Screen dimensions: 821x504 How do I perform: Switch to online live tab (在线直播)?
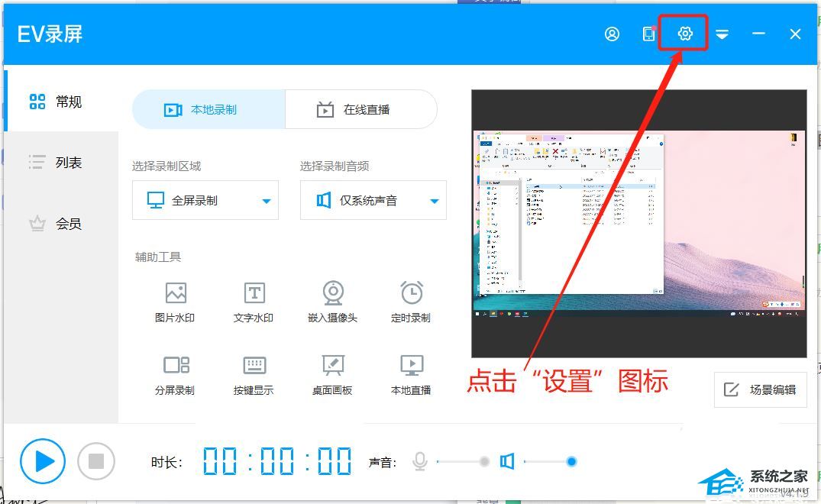[x=360, y=109]
